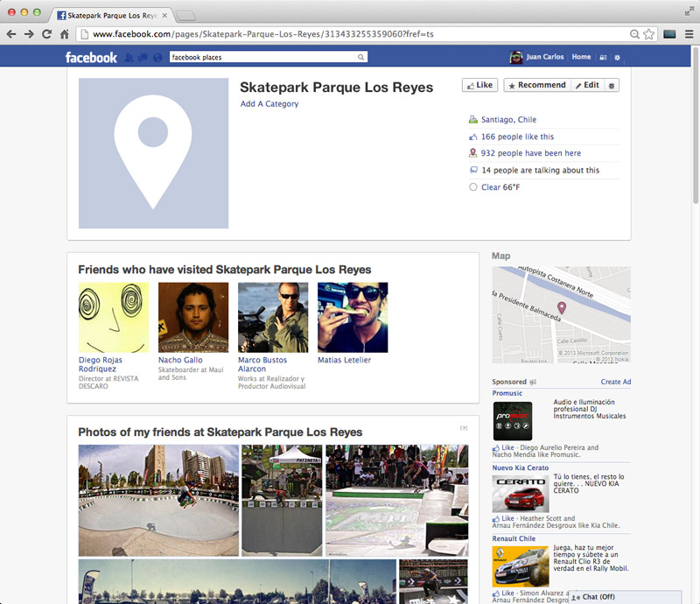This screenshot has height=604, width=700.
Task: Open the crowd watching street course photo
Action: click(397, 501)
